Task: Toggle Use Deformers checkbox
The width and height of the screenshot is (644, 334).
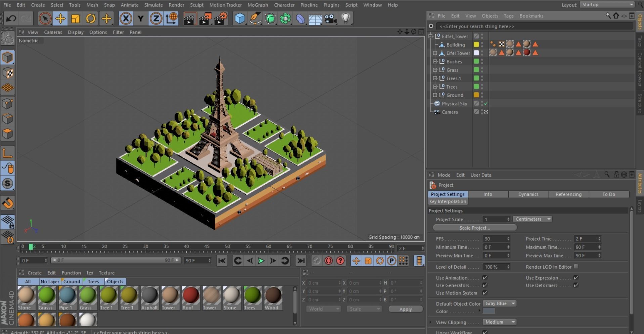Action: click(576, 285)
